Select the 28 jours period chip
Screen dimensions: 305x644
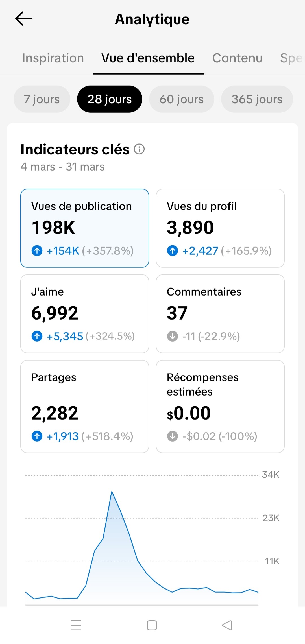tap(110, 99)
